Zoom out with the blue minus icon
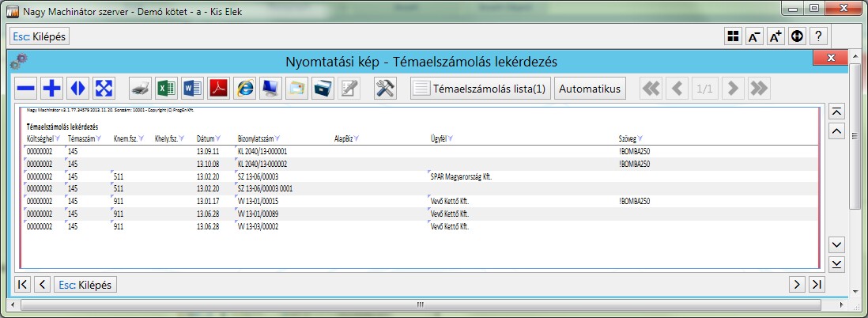 (x=26, y=88)
